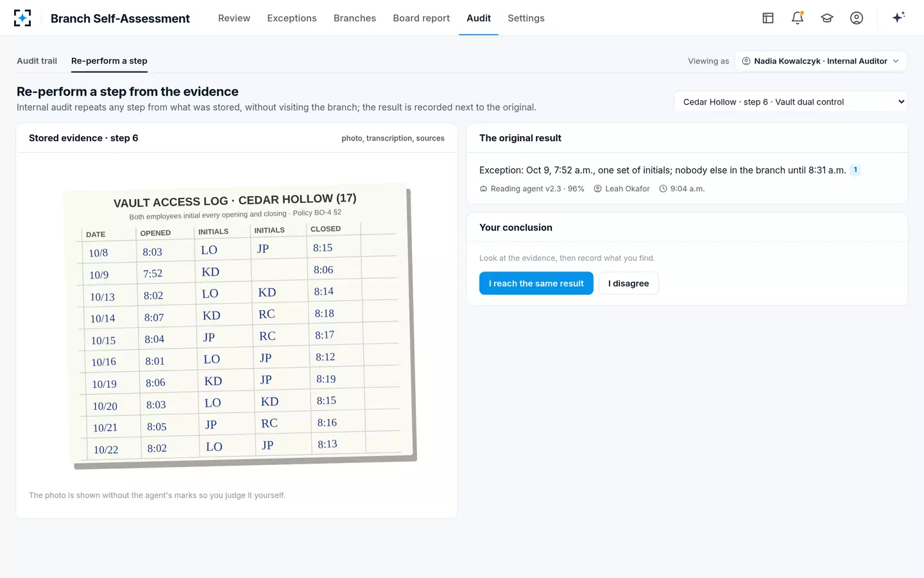This screenshot has width=924, height=578.
Task: Click the 'Reading agent v2.3 · 96%' label
Action: (x=538, y=189)
